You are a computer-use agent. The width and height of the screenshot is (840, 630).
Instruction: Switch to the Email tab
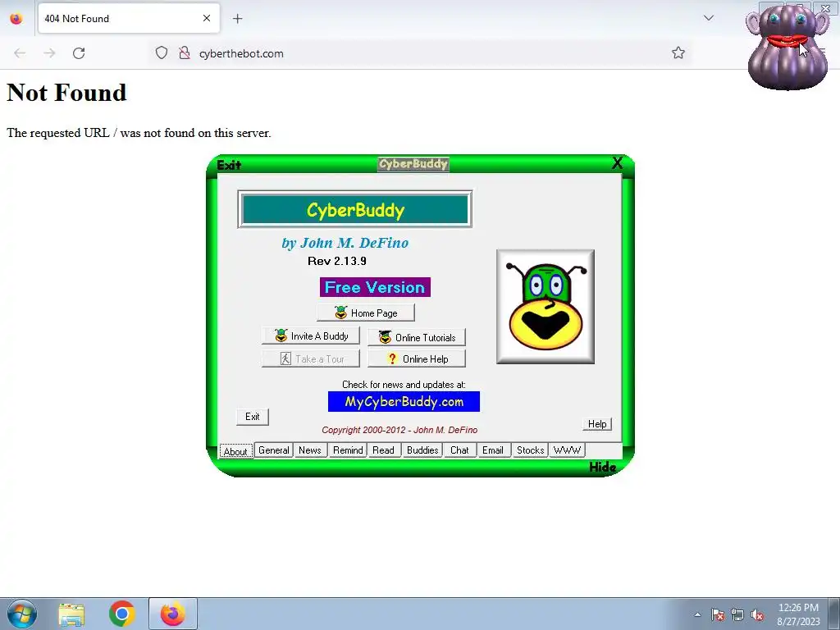[x=493, y=450]
